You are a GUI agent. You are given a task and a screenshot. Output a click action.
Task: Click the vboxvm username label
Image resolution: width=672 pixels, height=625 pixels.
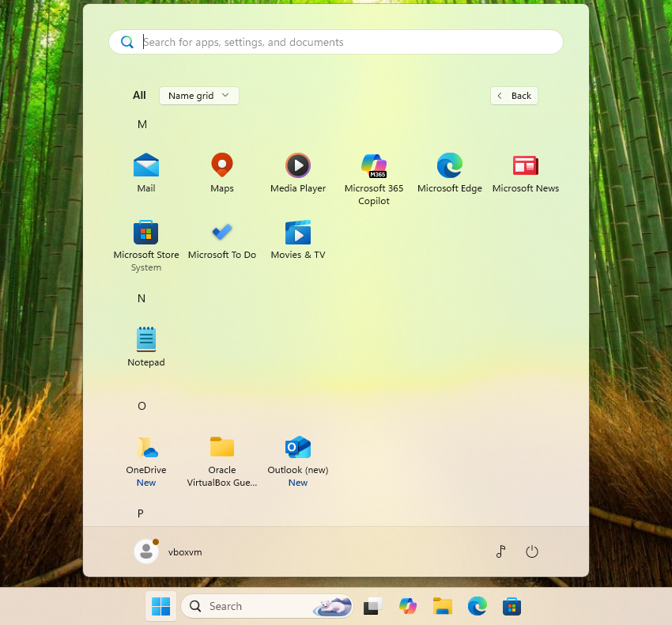pos(185,552)
